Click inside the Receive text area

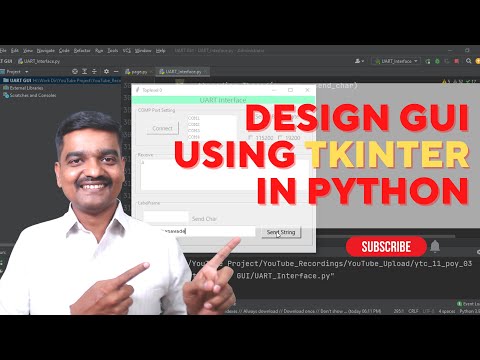pyautogui.click(x=224, y=174)
